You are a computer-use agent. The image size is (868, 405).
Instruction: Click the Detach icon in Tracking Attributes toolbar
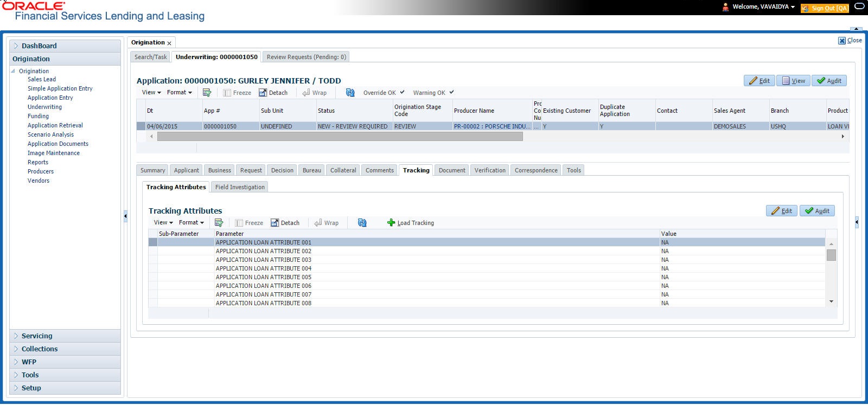pyautogui.click(x=276, y=223)
